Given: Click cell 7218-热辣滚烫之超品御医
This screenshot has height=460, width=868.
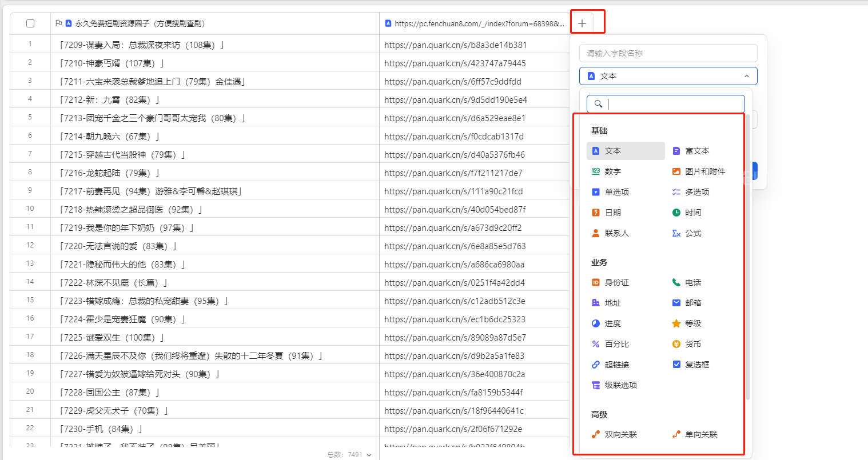Looking at the screenshot, I should [215, 209].
